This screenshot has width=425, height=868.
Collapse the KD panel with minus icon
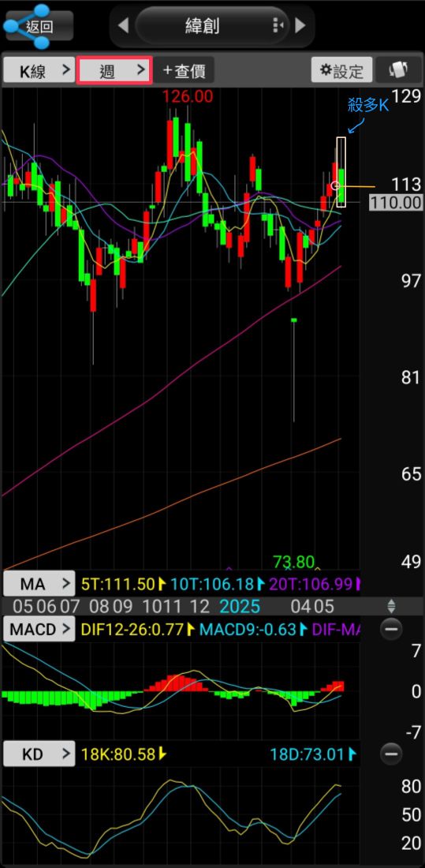pos(391,754)
